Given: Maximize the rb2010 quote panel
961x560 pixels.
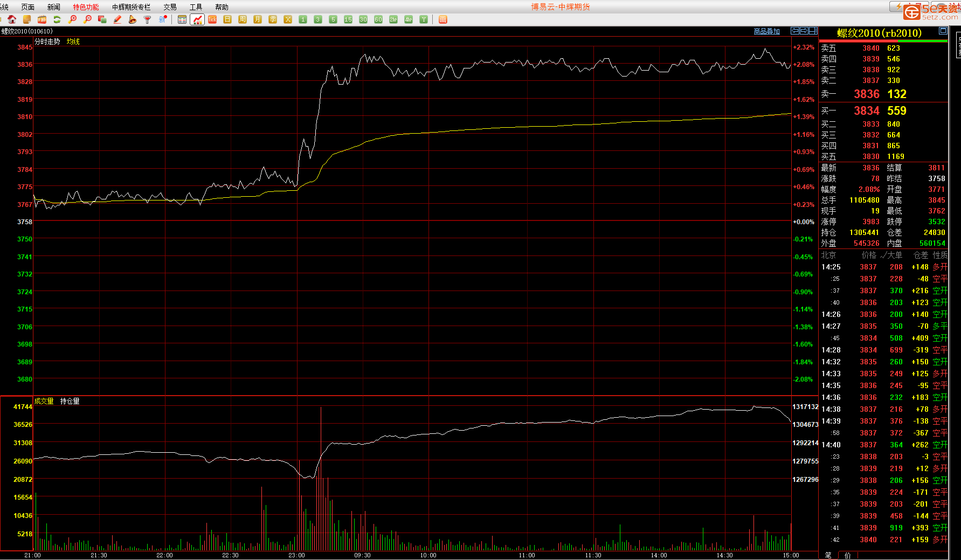Looking at the screenshot, I should click(x=943, y=31).
